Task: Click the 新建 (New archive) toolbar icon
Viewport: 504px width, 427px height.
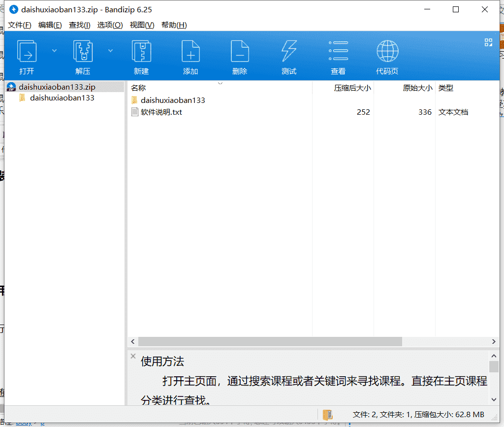Action: point(141,51)
